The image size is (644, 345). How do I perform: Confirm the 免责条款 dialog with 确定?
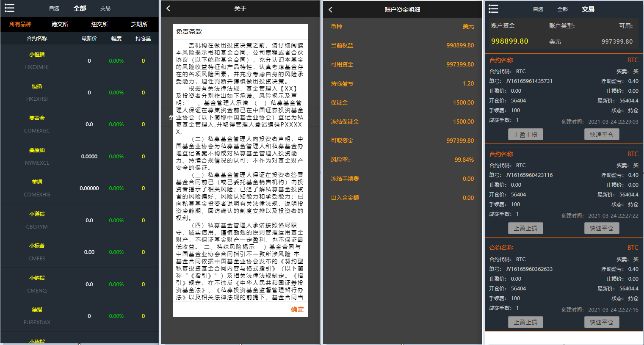pos(297,309)
